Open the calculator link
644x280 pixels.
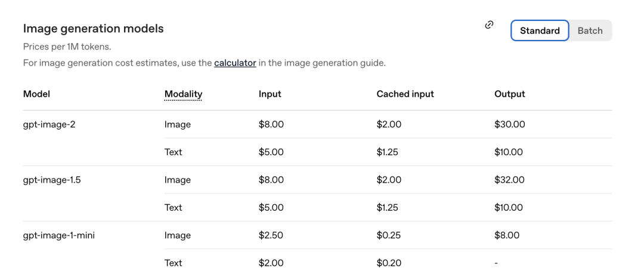click(235, 63)
